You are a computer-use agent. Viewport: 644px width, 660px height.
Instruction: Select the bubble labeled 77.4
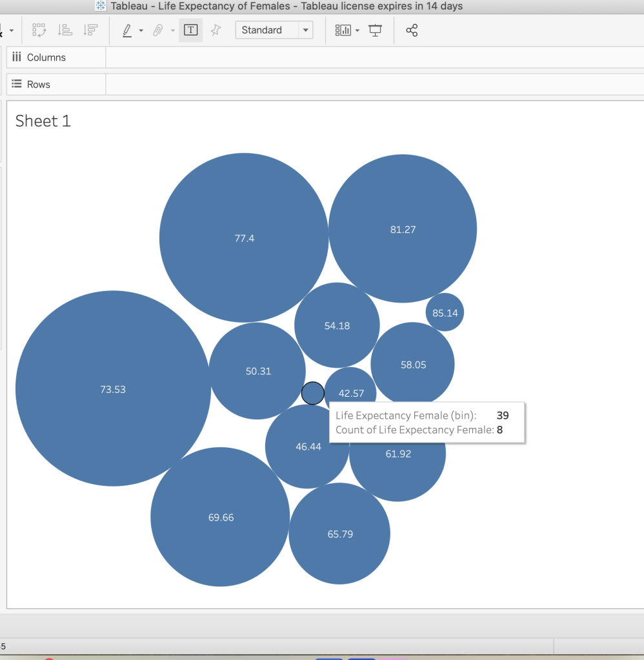(244, 238)
